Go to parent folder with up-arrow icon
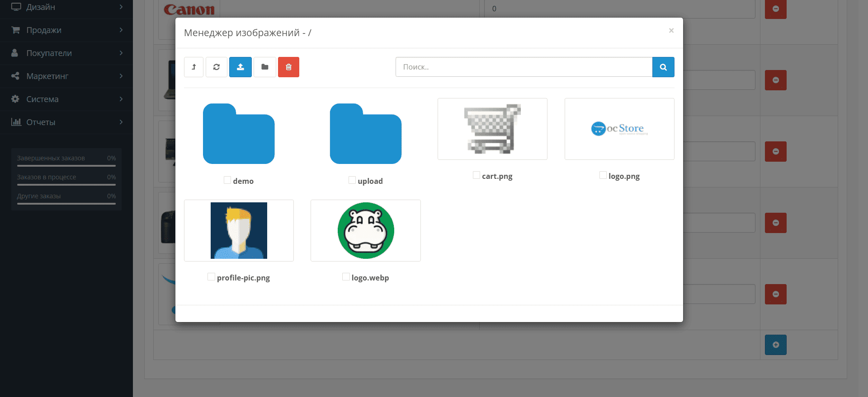868x397 pixels. click(193, 67)
